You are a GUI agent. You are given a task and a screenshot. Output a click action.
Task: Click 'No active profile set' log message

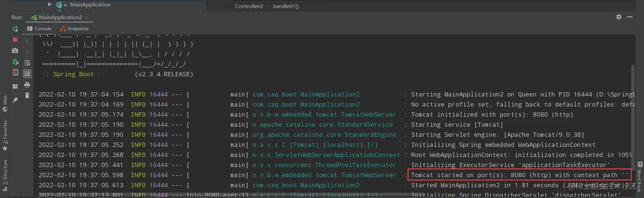(523, 105)
